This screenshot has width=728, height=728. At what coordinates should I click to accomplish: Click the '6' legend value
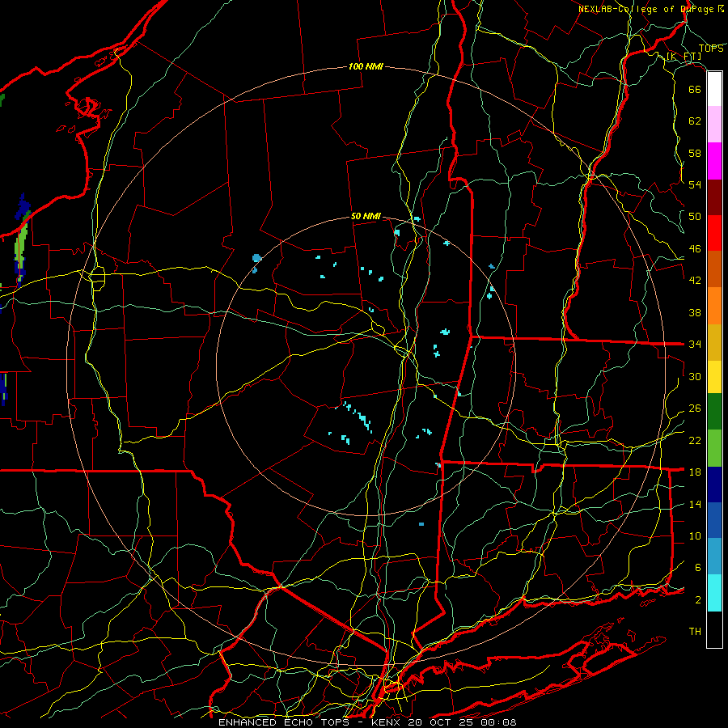[697, 568]
